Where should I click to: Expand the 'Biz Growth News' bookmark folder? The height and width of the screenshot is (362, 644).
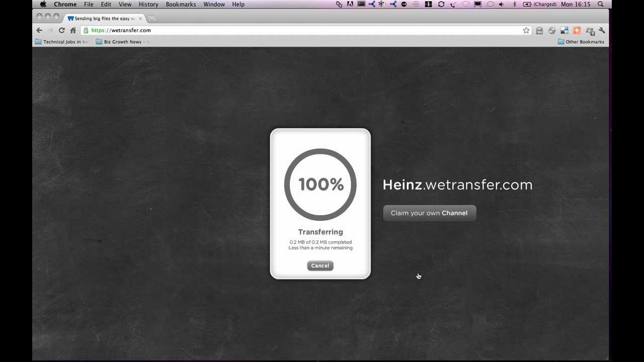(123, 42)
